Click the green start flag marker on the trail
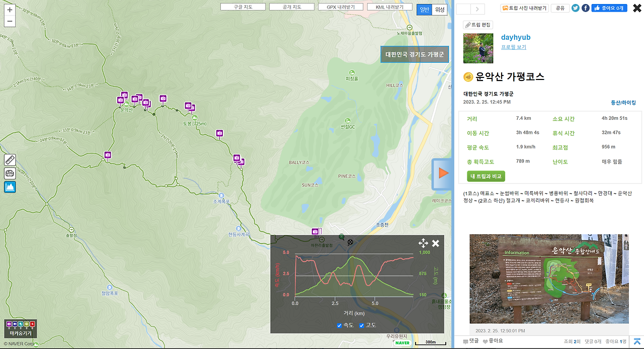 tap(342, 237)
